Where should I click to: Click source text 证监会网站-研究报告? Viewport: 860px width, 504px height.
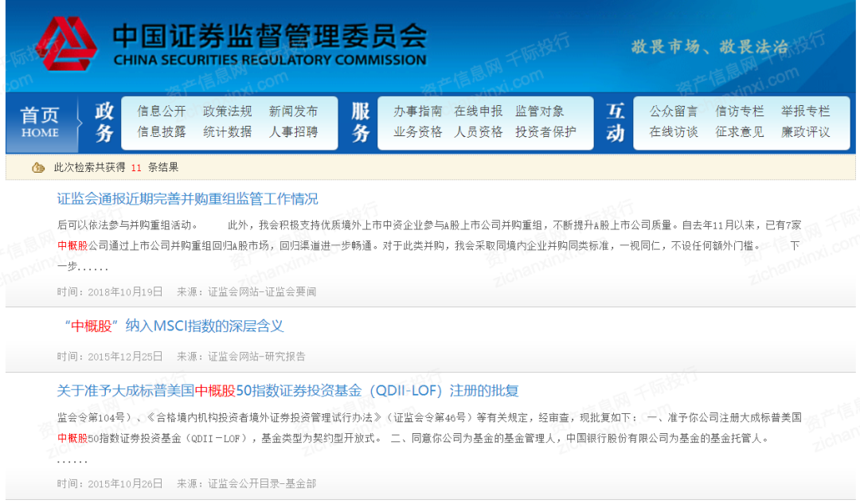click(x=256, y=357)
